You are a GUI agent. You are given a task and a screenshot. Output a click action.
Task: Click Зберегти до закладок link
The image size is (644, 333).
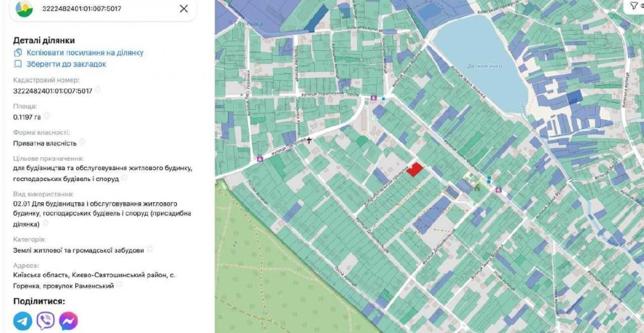click(x=66, y=64)
